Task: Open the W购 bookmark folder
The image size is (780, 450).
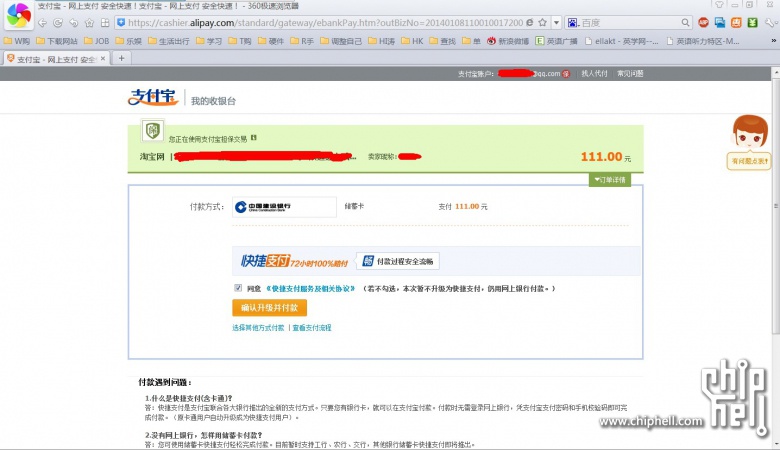Action: click(x=17, y=41)
